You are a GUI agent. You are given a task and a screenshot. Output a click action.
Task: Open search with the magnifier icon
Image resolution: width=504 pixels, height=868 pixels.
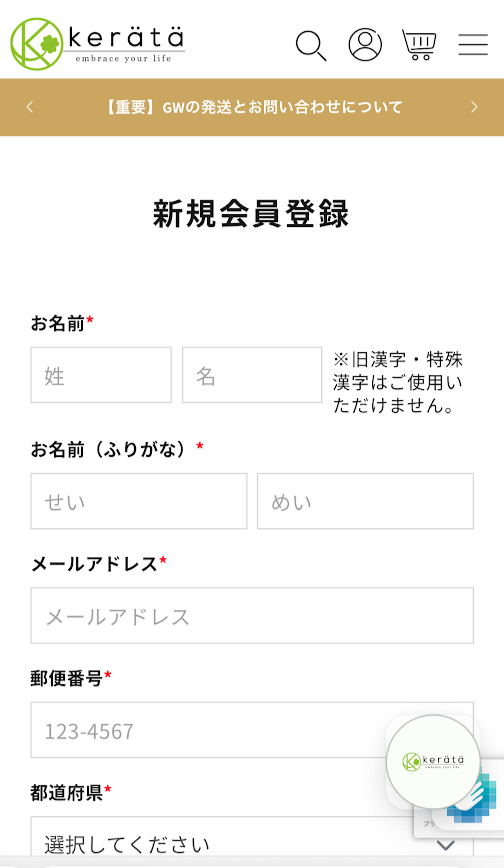(311, 45)
